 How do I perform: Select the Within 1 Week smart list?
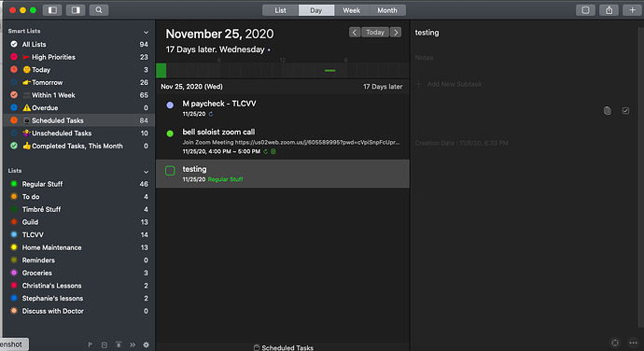pyautogui.click(x=78, y=95)
